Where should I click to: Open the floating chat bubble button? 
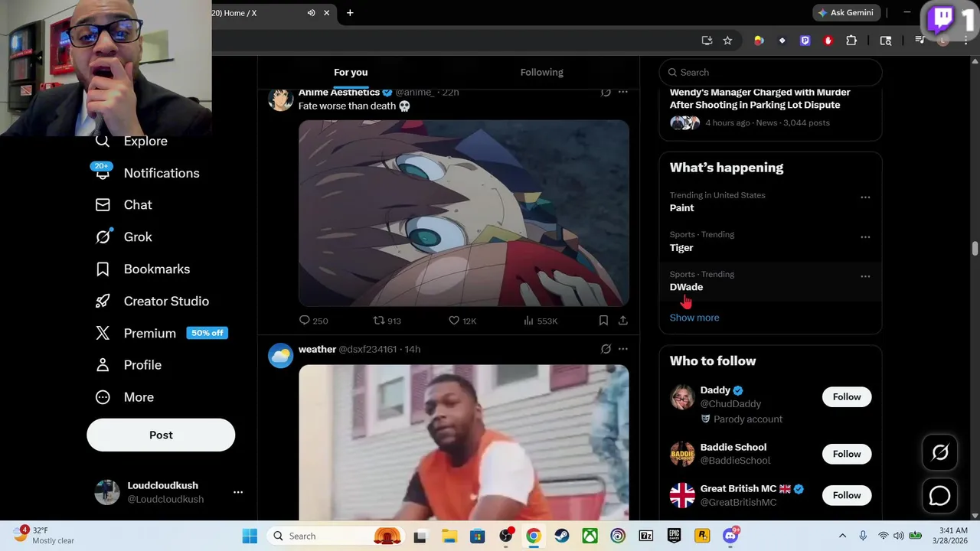point(940,496)
